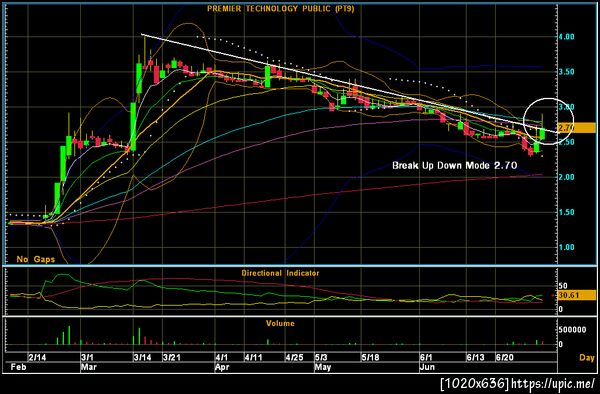Click the 3/1 date label
600x394 pixels.
point(87,357)
